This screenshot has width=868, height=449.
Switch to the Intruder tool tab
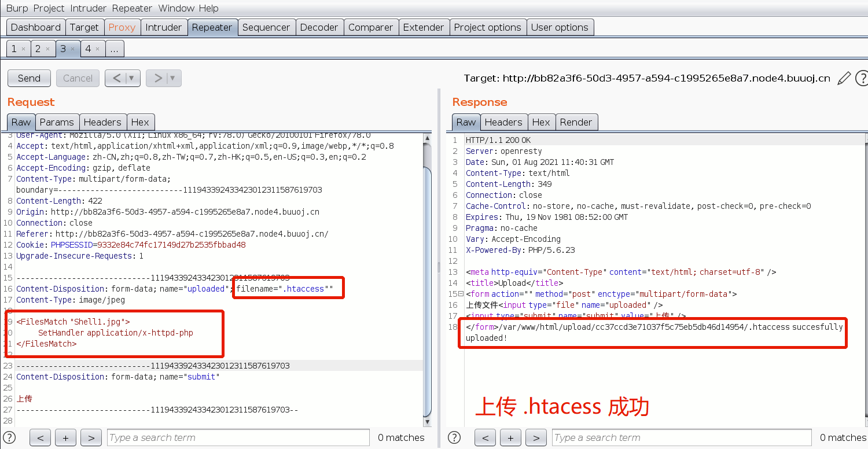tap(164, 27)
